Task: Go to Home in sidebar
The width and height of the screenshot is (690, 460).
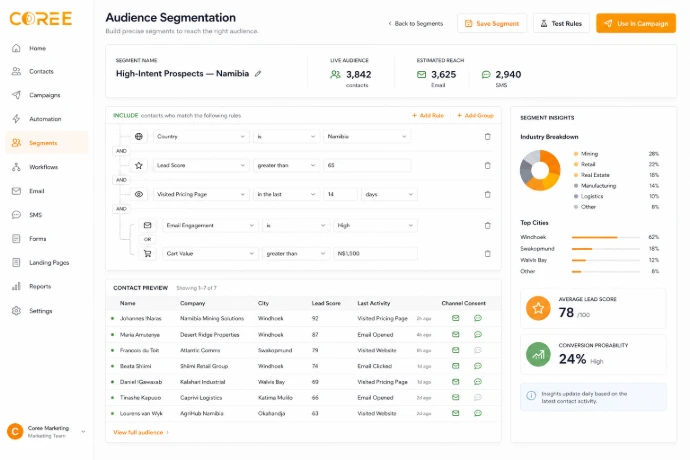Action: click(47, 48)
